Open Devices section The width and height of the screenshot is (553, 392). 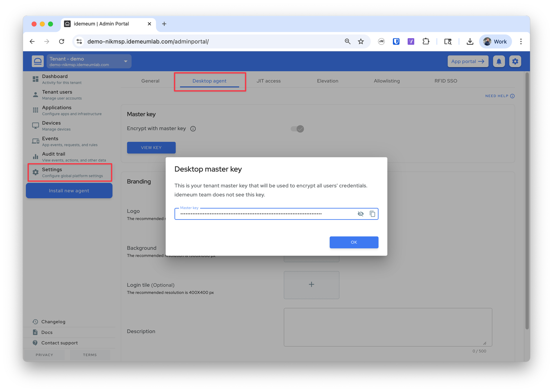click(x=69, y=126)
